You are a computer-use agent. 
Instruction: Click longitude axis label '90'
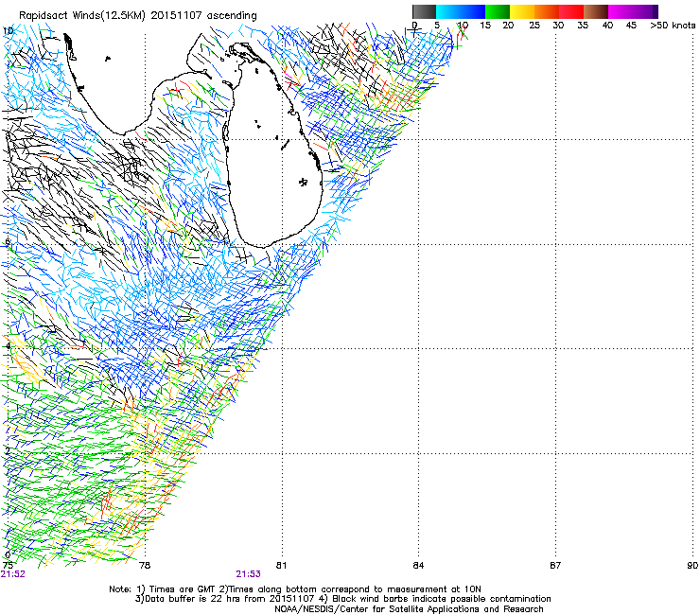692,566
